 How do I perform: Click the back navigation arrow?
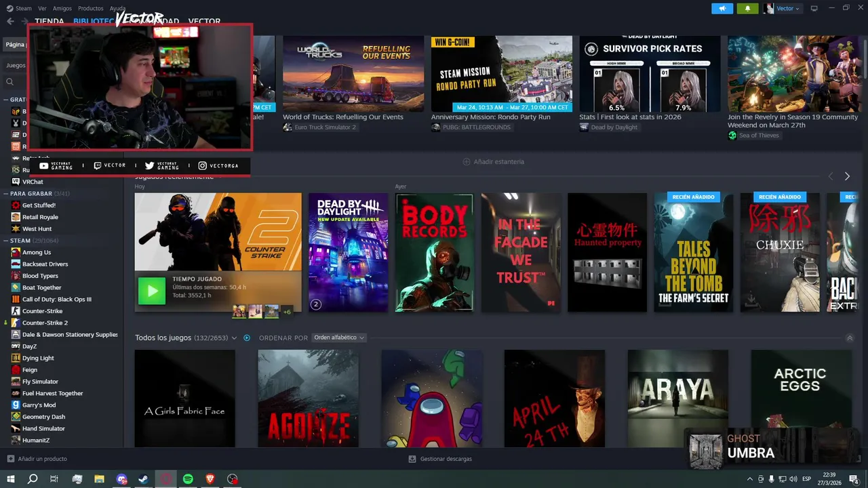(10, 21)
